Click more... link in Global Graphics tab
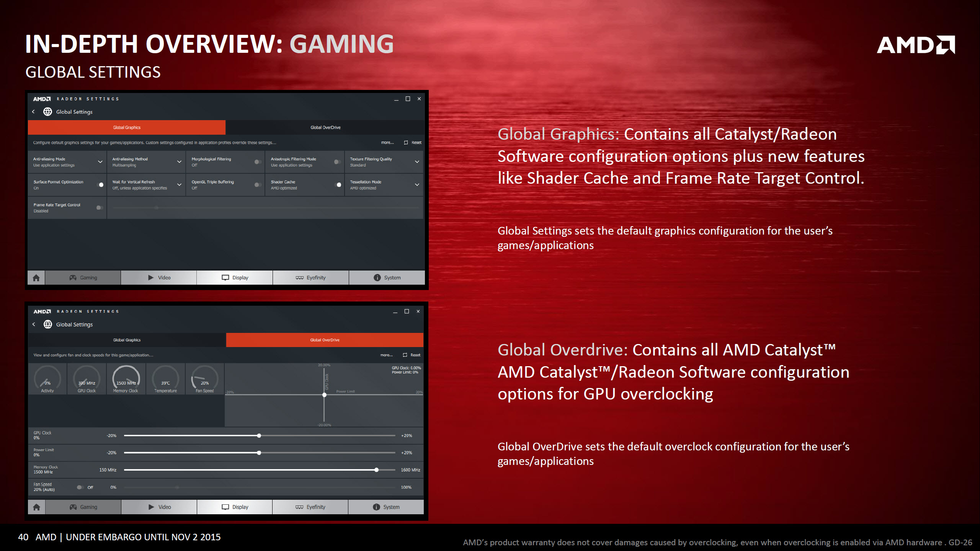The image size is (980, 551). [x=387, y=142]
